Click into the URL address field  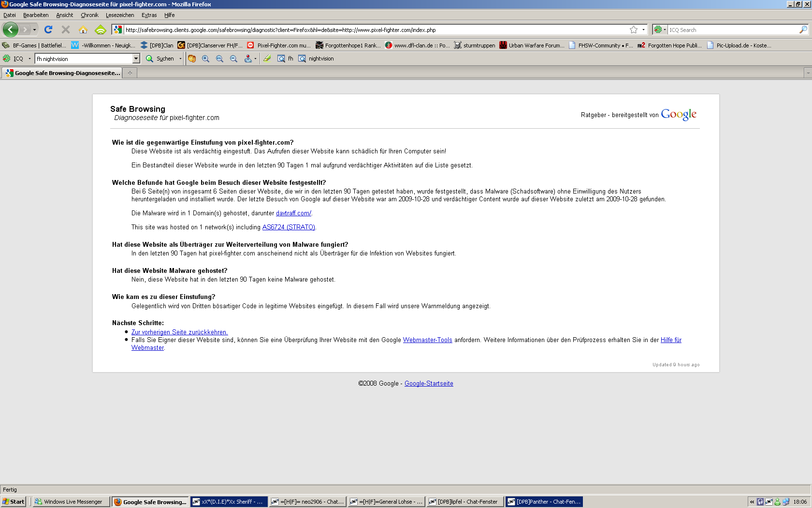[x=376, y=30]
